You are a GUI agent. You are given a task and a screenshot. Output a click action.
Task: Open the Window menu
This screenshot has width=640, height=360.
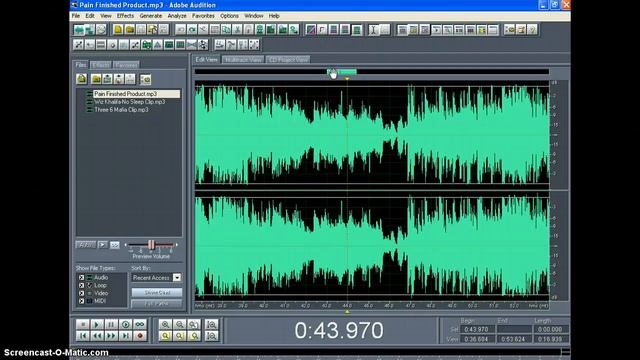[x=253, y=16]
